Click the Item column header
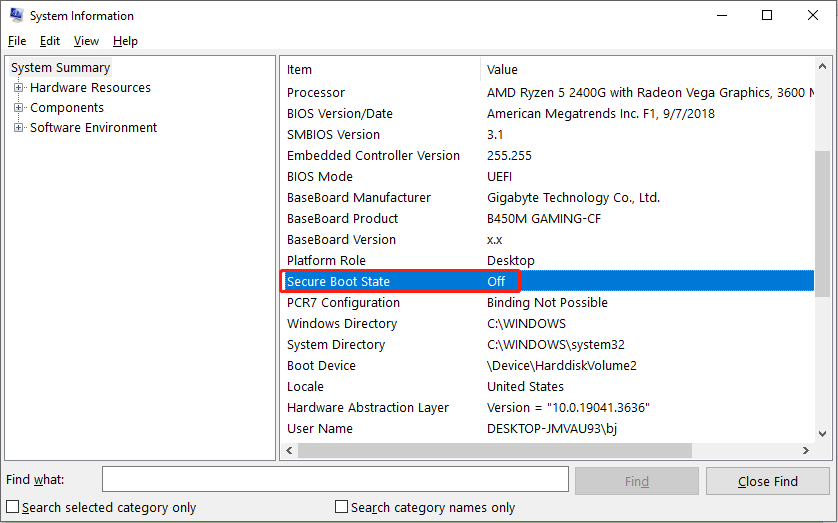The width and height of the screenshot is (838, 523). pyautogui.click(x=380, y=70)
